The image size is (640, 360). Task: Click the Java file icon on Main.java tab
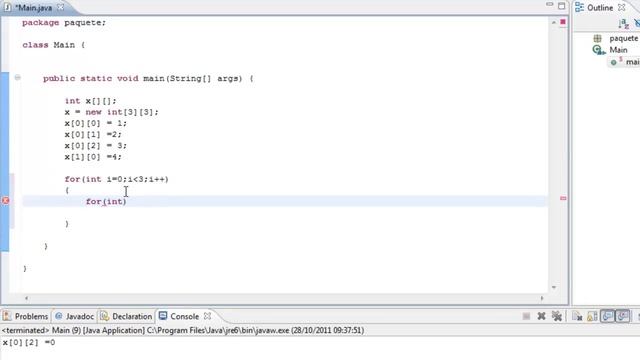[x=7, y=7]
